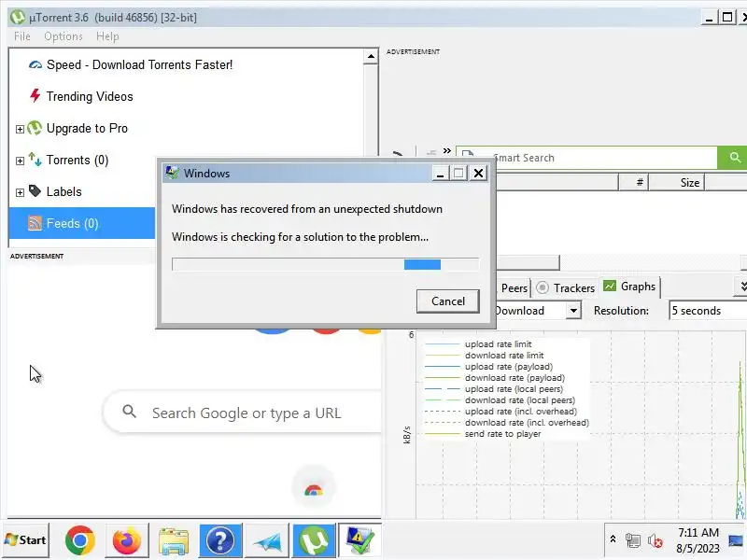This screenshot has width=747, height=560.
Task: Switch to uTorrent taskbar button
Action: pos(314,540)
